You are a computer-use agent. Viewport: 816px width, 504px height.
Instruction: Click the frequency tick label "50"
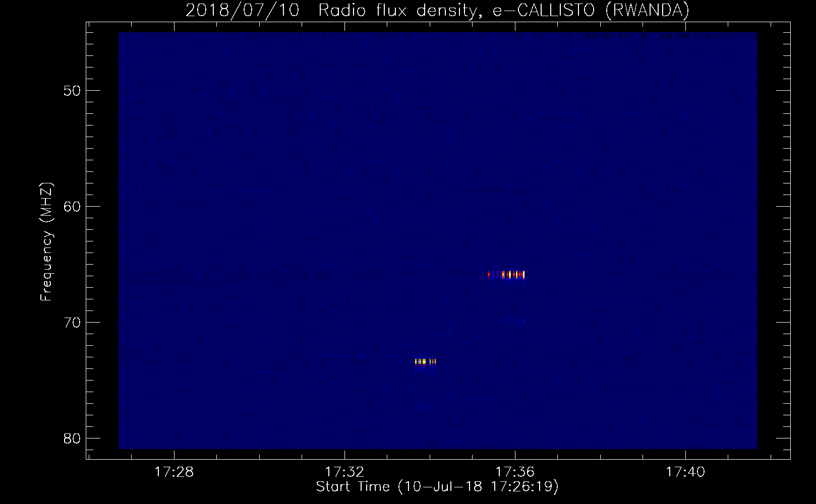[x=73, y=91]
